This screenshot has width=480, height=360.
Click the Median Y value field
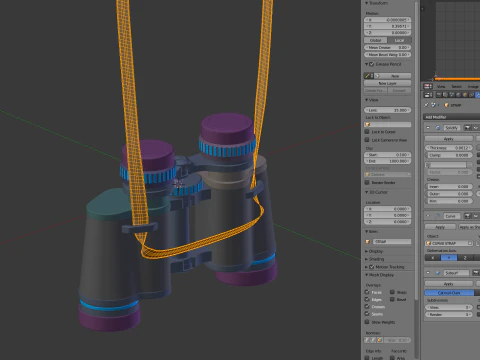pyautogui.click(x=388, y=26)
